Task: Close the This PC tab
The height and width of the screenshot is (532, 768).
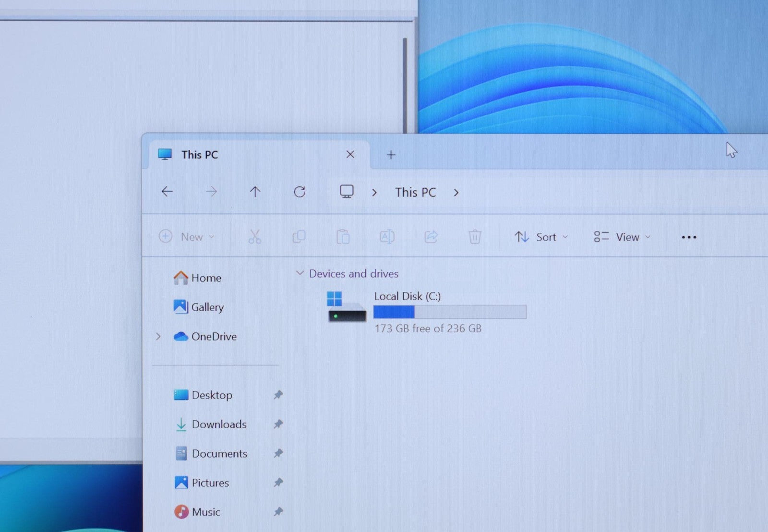Action: coord(350,154)
